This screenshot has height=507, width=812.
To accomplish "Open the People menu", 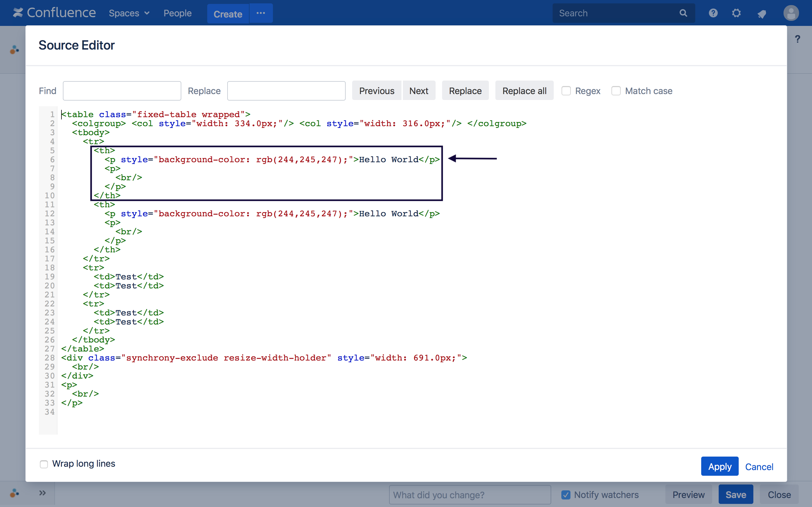I will (178, 13).
